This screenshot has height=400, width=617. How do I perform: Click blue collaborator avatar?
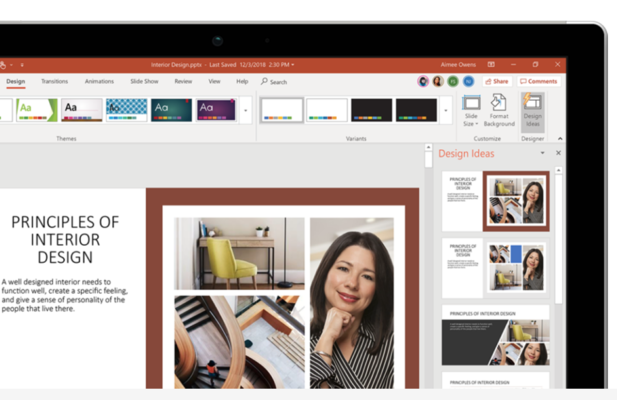coord(468,81)
